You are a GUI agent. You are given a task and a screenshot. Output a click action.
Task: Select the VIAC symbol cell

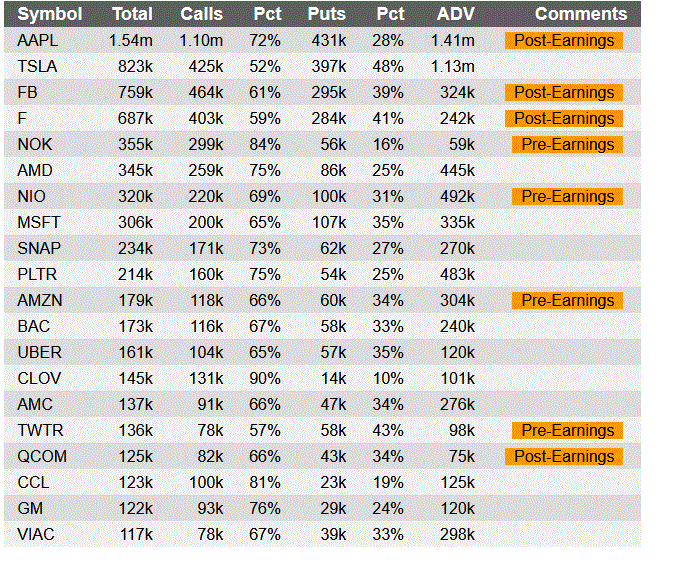[x=36, y=535]
